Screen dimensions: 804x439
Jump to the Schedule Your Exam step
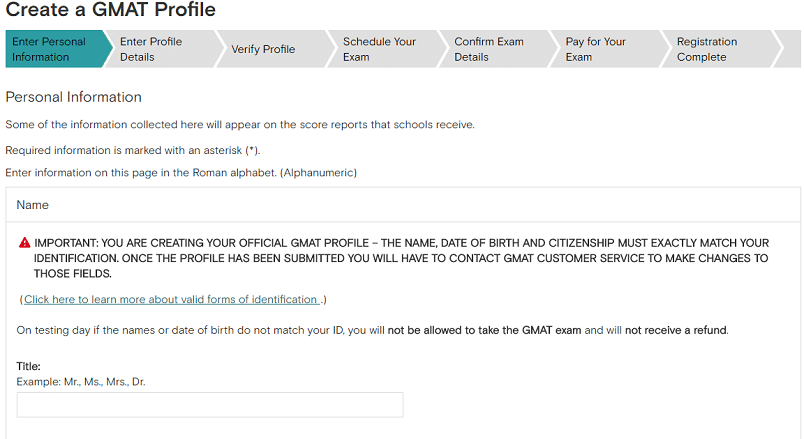pos(379,49)
